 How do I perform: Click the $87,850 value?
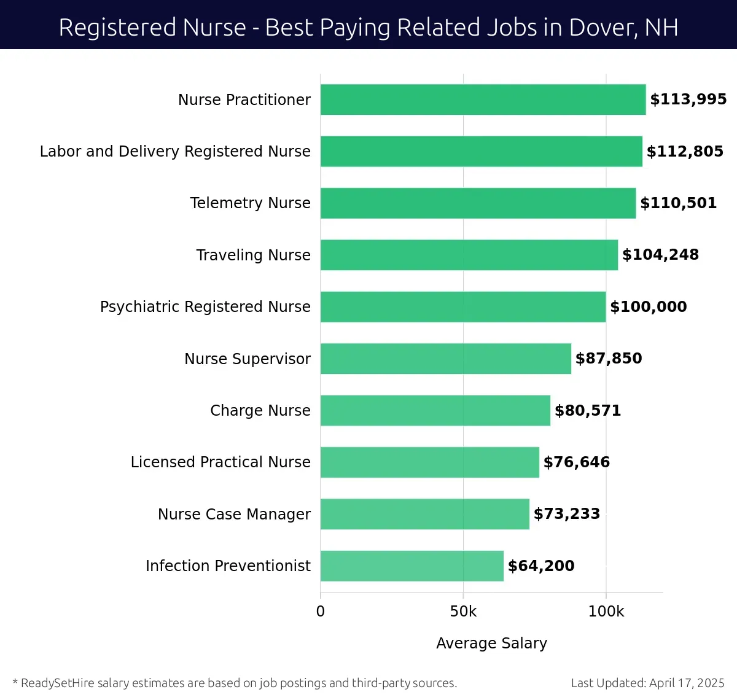pyautogui.click(x=609, y=359)
